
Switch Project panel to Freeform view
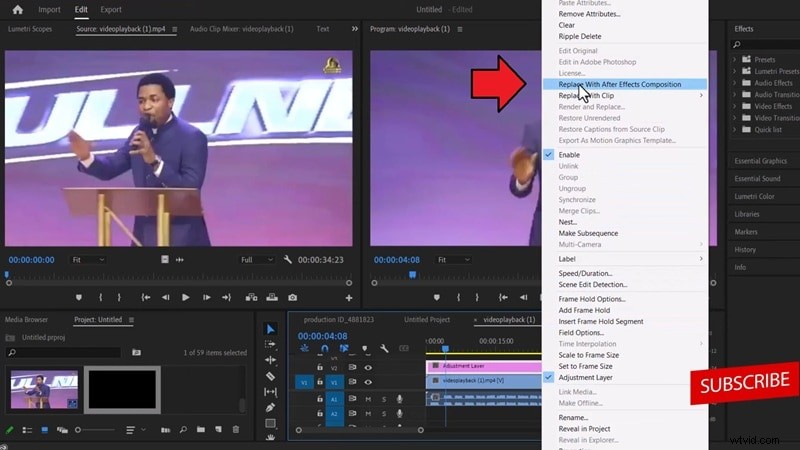pos(62,430)
